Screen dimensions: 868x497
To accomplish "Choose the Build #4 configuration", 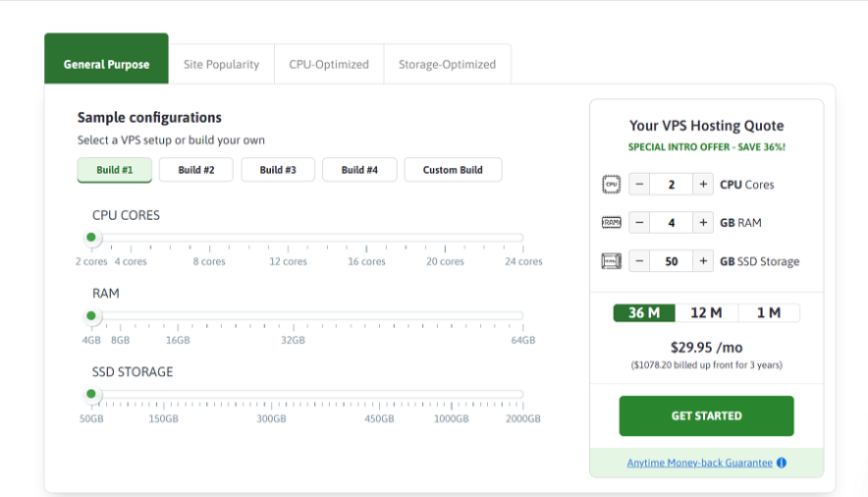I will [x=359, y=170].
